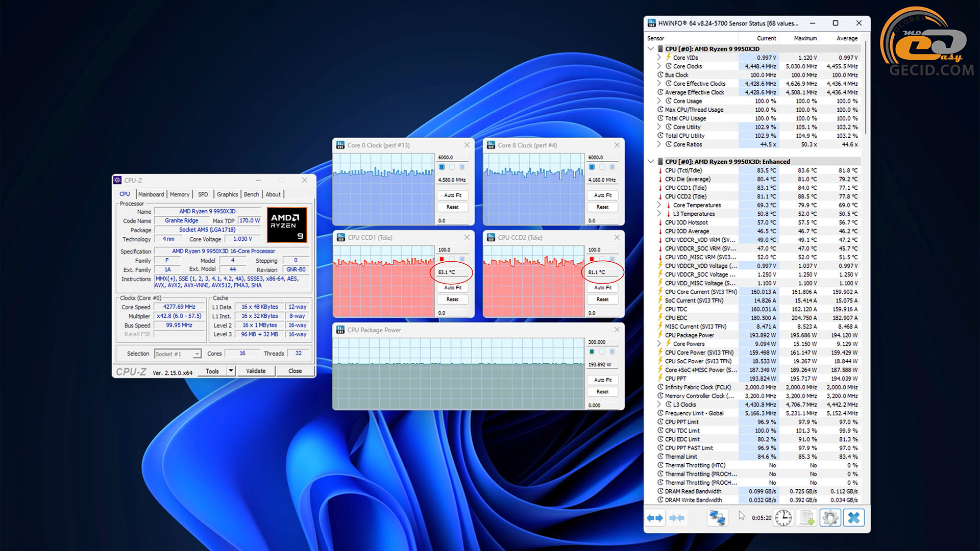
Task: Click the lightning icon beside CPU TDC row
Action: pos(660,309)
